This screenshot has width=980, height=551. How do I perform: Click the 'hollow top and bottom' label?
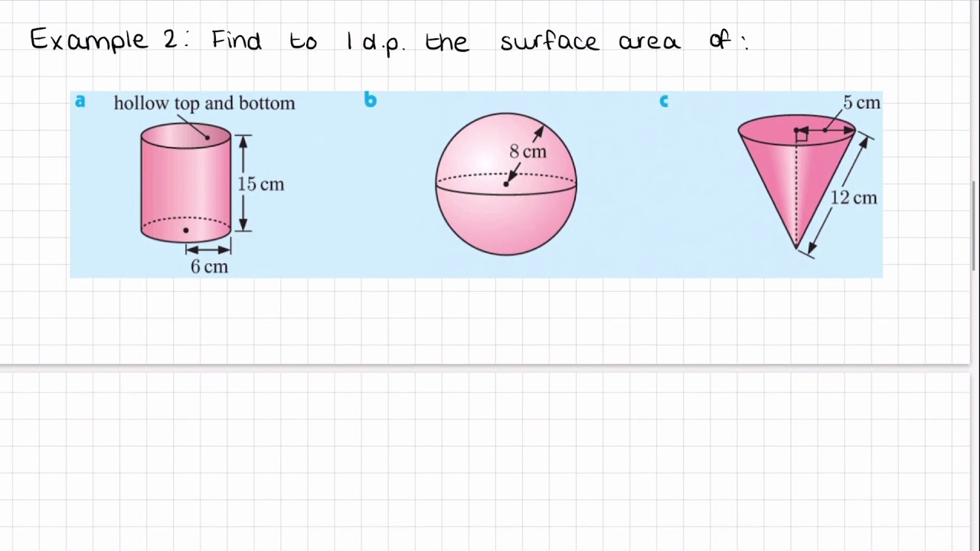[x=204, y=103]
